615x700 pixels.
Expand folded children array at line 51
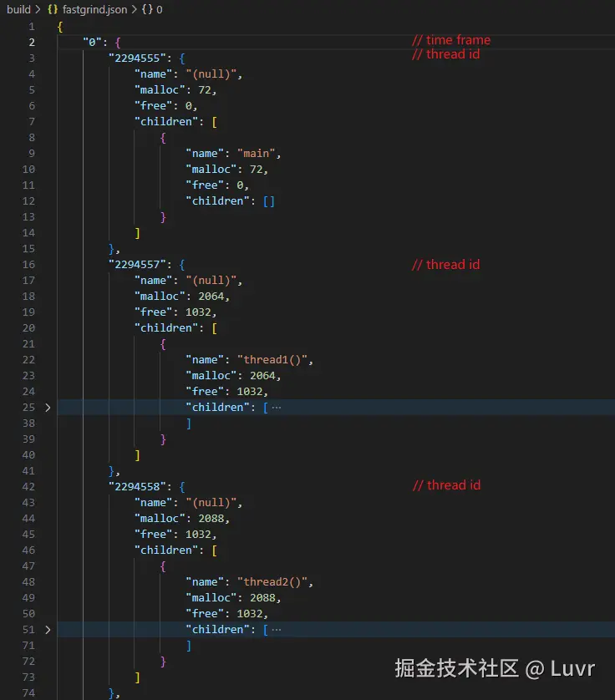pos(48,630)
